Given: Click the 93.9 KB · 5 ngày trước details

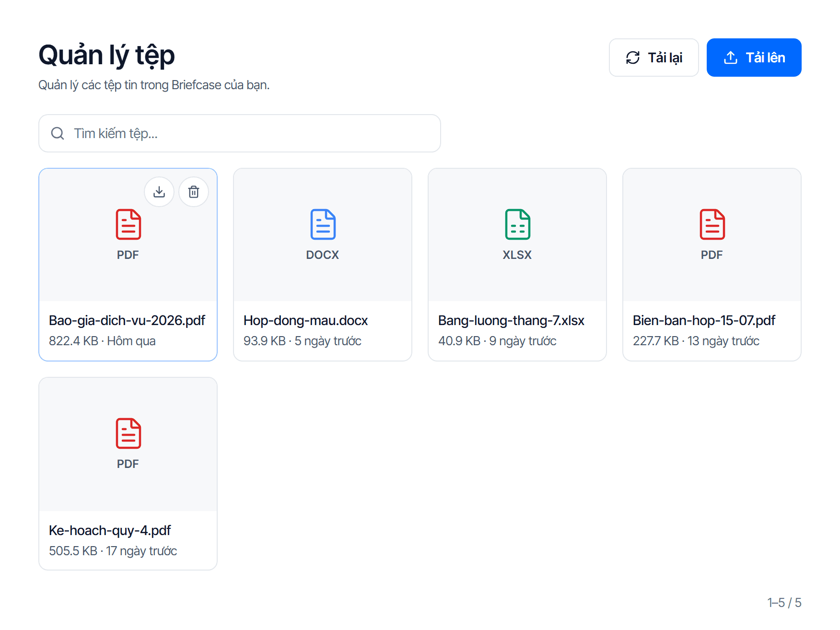Looking at the screenshot, I should click(302, 341).
